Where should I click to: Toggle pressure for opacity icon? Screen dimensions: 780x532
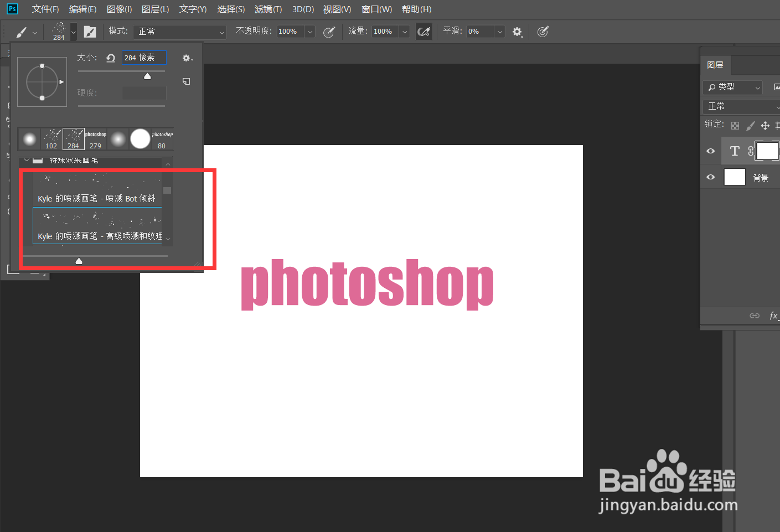coord(329,32)
